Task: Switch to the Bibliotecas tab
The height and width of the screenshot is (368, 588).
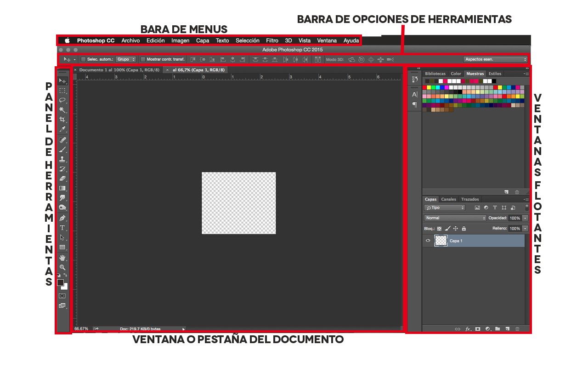Action: (435, 74)
